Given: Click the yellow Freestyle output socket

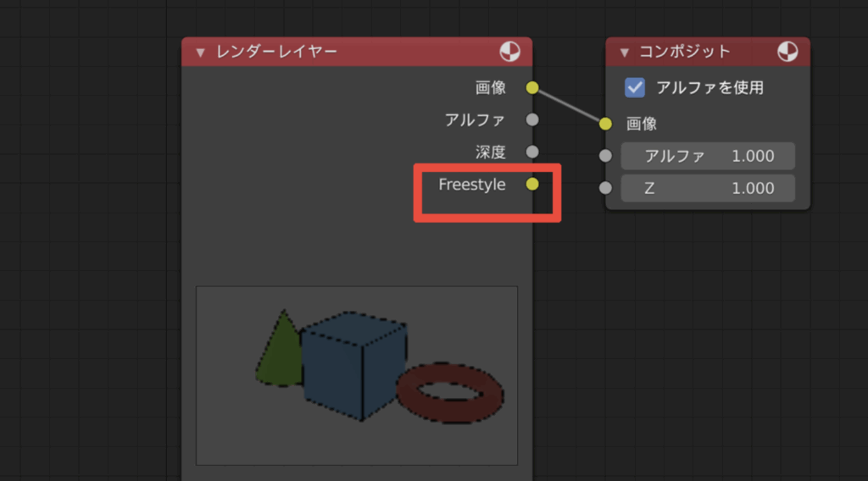Looking at the screenshot, I should click(x=532, y=184).
